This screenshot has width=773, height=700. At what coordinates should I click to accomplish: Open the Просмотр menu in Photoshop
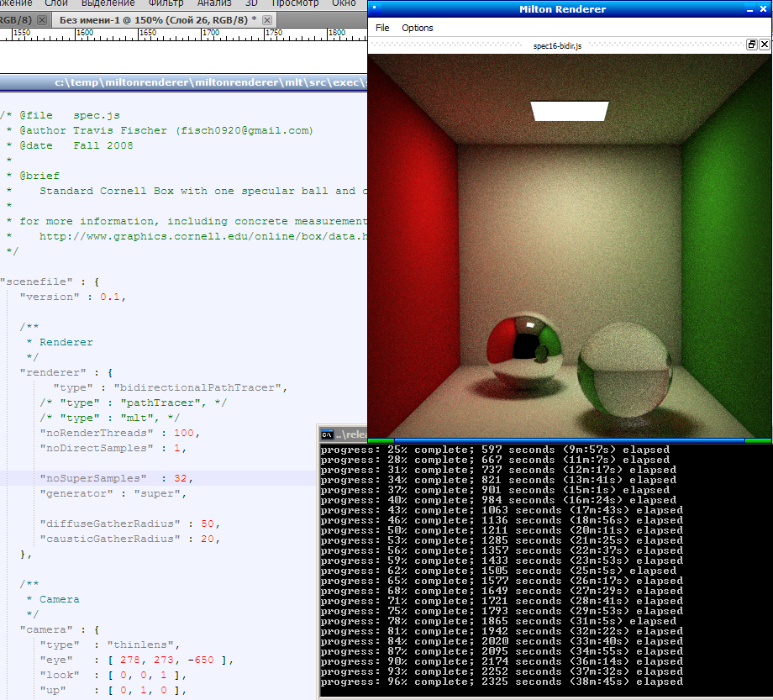click(295, 3)
